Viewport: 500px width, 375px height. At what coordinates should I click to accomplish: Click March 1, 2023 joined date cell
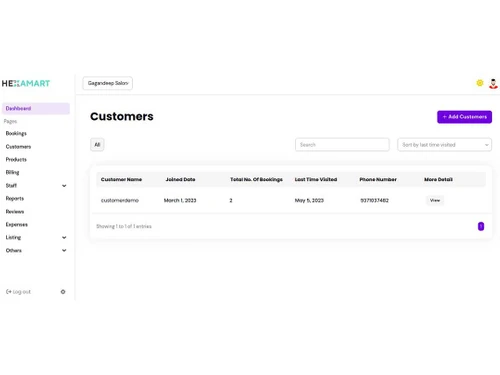tap(180, 200)
